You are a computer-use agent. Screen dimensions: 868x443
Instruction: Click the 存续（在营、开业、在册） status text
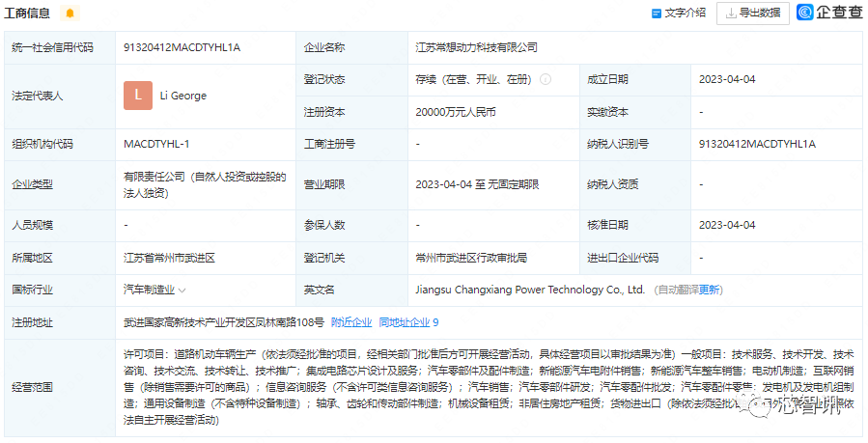coord(474,80)
